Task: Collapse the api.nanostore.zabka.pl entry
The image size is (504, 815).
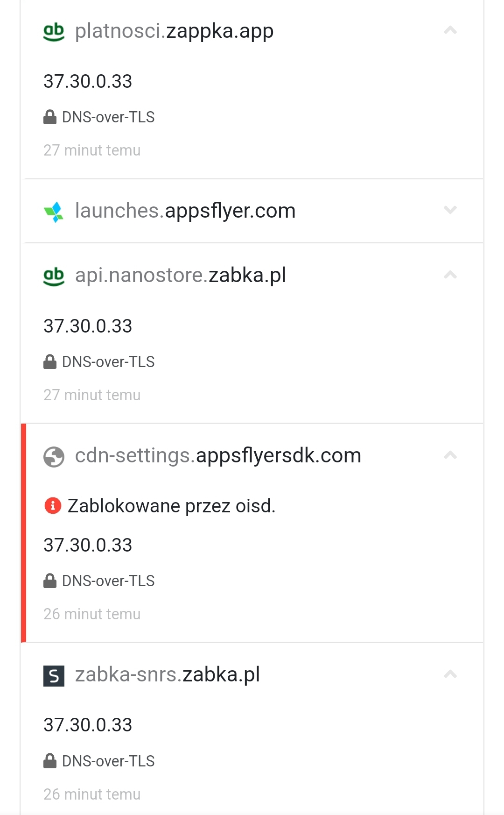Action: 449,275
